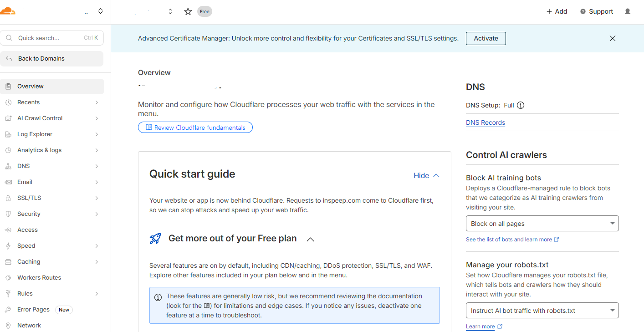
Task: Click the DNS Setup info icon
Action: 521,105
